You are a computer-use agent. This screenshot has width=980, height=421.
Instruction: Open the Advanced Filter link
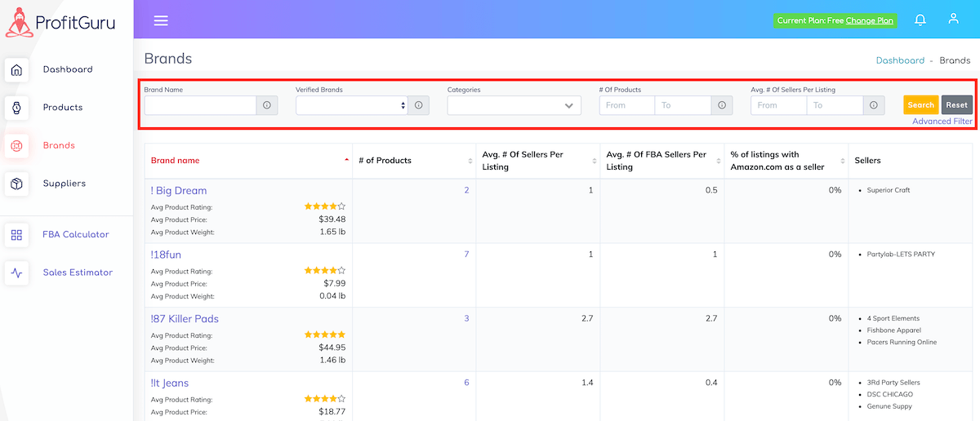(942, 122)
